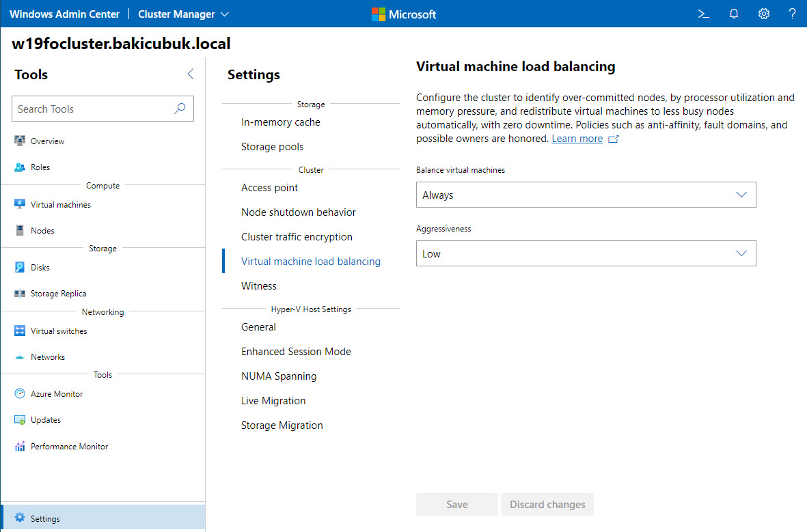Click the Microsoft logo in the header
807x532 pixels.
(379, 14)
